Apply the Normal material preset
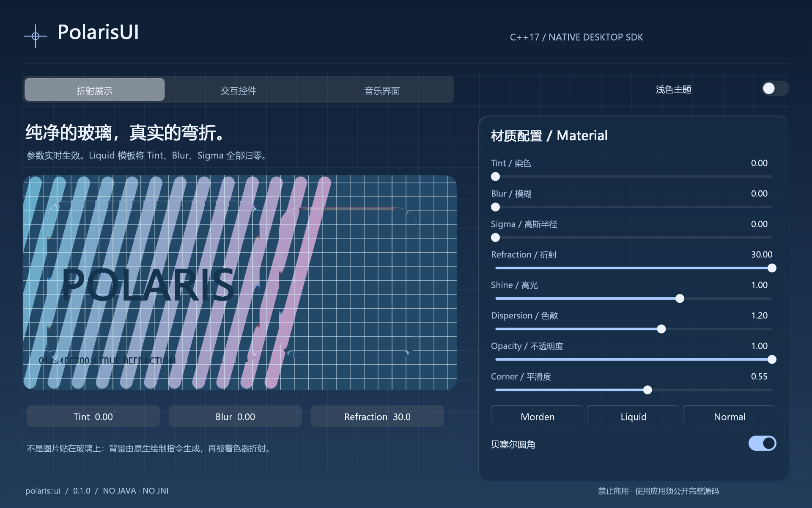The image size is (812, 508). (730, 417)
